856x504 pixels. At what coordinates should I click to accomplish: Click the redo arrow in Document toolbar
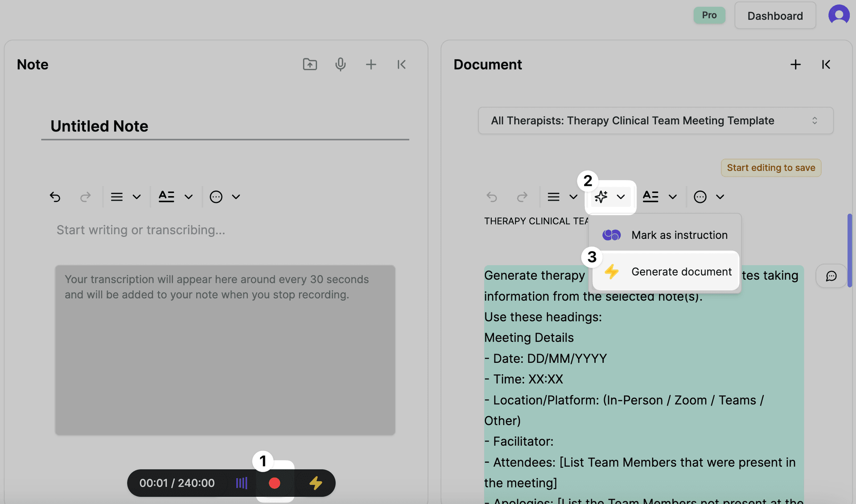click(x=521, y=196)
